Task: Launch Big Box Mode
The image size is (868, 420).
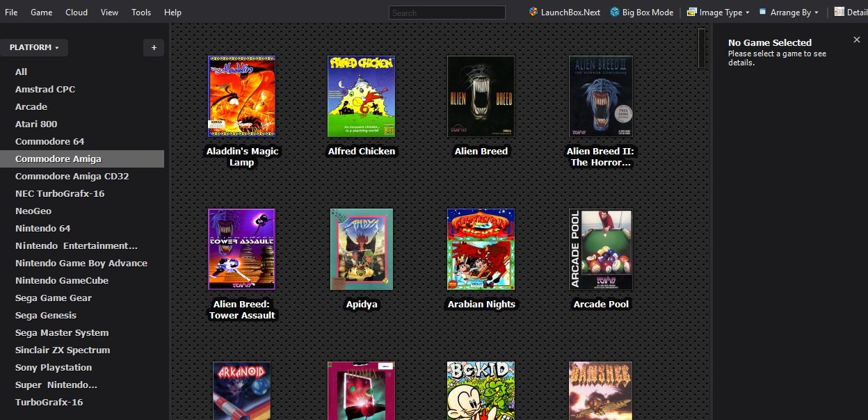Action: point(642,13)
